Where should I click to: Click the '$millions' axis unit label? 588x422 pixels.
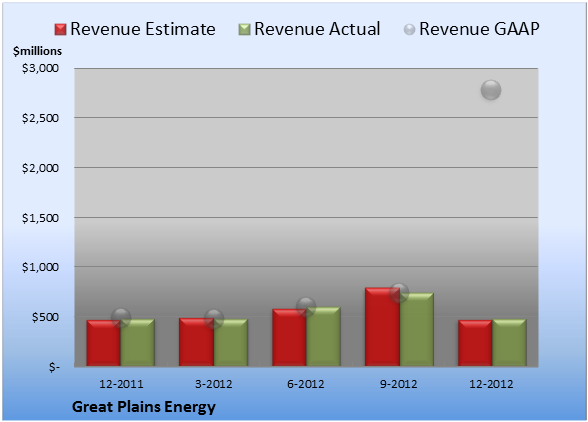[38, 51]
